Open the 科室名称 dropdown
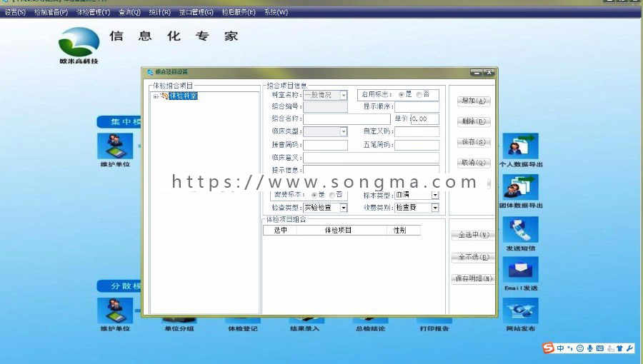 pos(344,96)
